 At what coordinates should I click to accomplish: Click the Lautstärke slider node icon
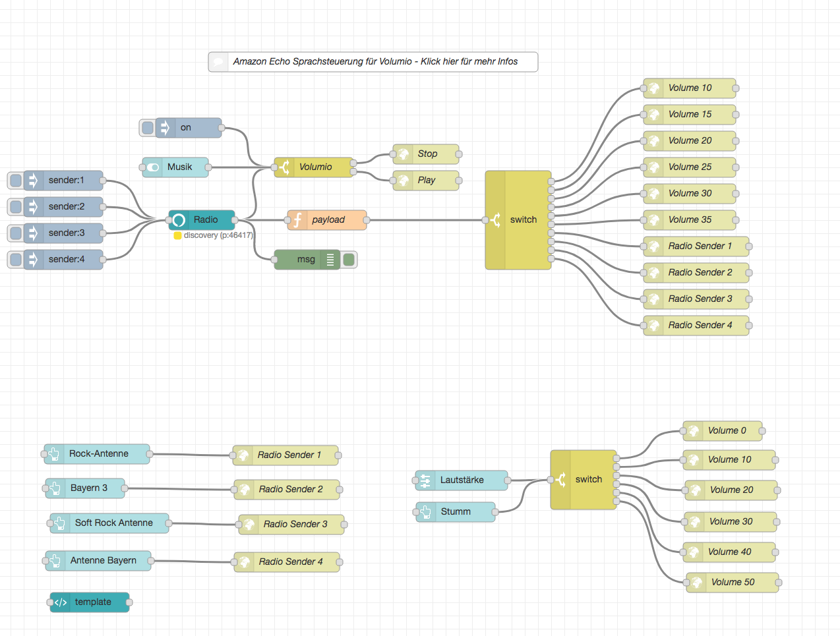425,480
